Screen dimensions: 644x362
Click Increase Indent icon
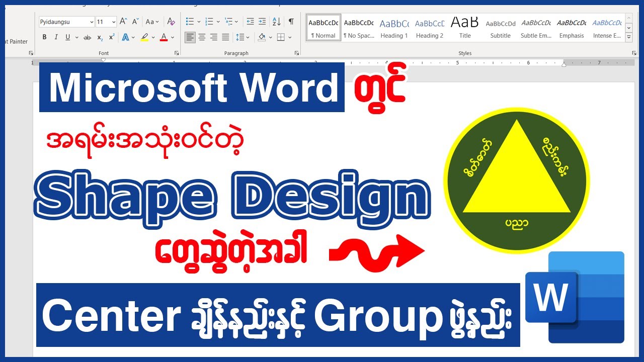[262, 22]
